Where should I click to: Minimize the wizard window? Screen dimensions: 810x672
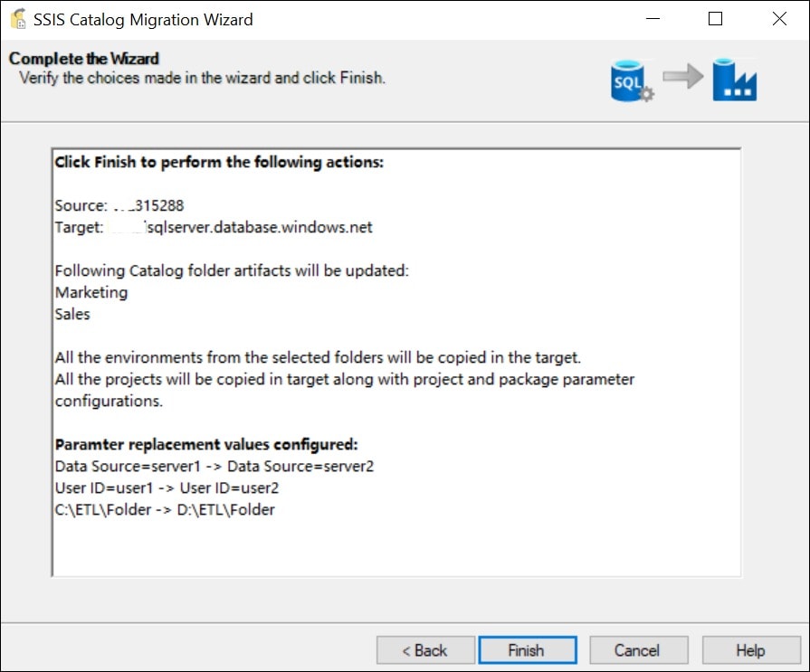[653, 19]
